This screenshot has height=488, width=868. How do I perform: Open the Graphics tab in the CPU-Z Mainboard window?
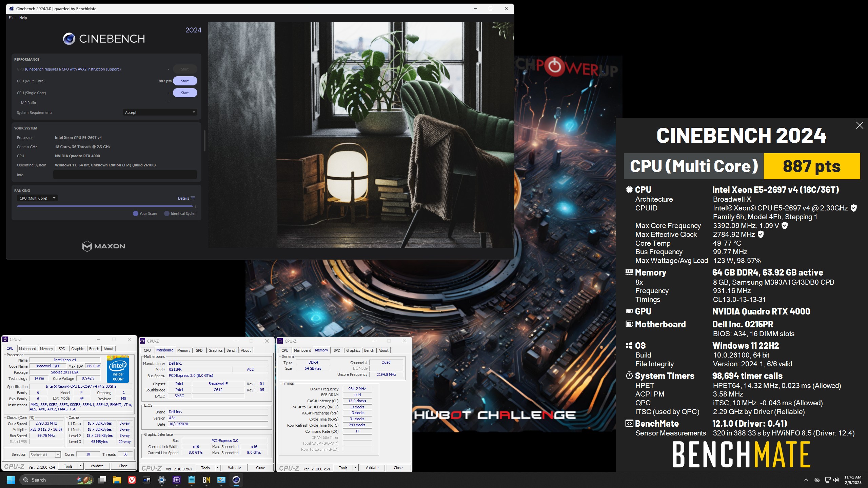coord(216,350)
